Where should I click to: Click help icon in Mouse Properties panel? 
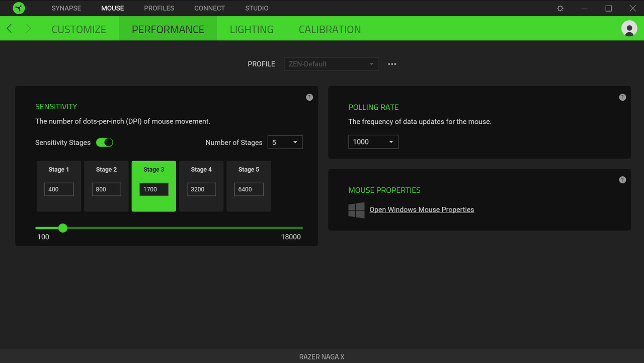tap(622, 180)
